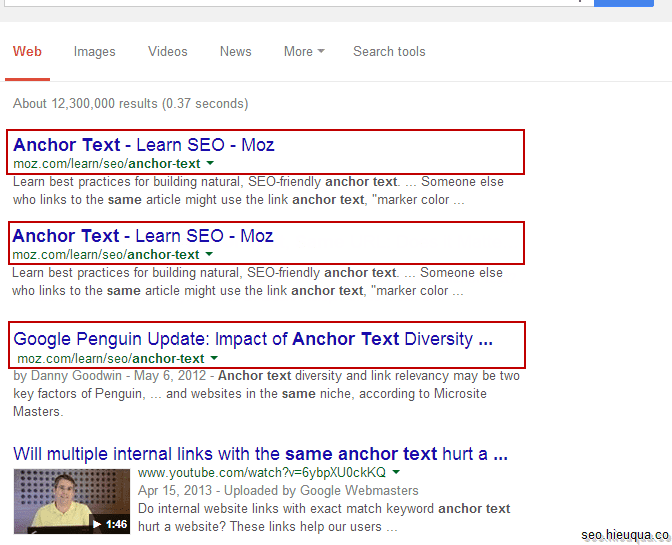The width and height of the screenshot is (672, 545).
Task: Expand the More dropdown menu
Action: (x=304, y=51)
